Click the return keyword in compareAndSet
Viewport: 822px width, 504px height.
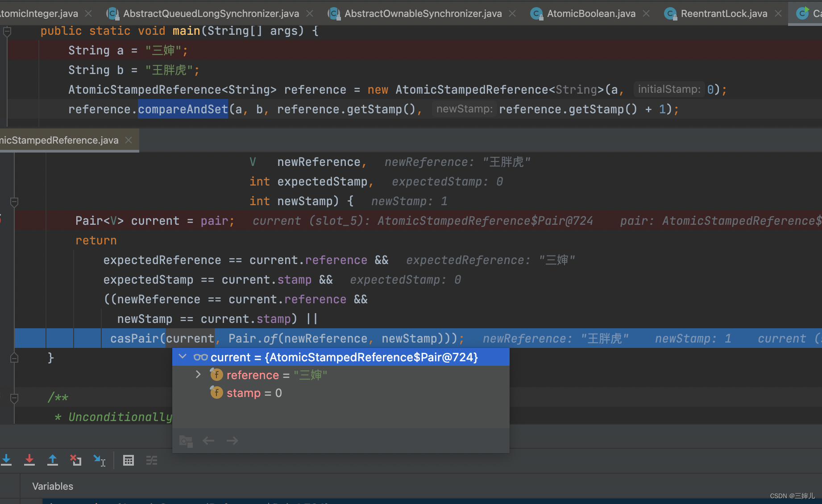pos(96,240)
